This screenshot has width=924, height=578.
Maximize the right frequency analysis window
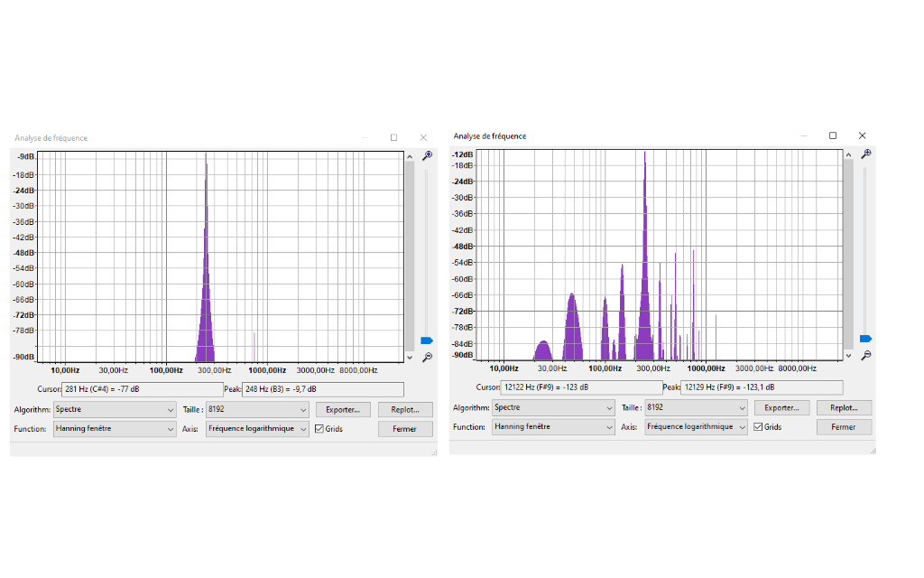point(832,135)
